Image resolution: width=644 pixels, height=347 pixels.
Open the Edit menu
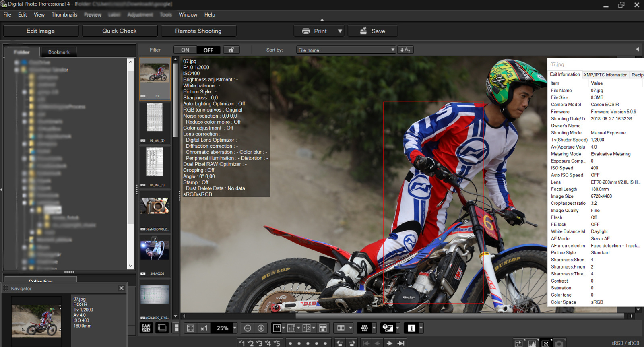pyautogui.click(x=23, y=14)
